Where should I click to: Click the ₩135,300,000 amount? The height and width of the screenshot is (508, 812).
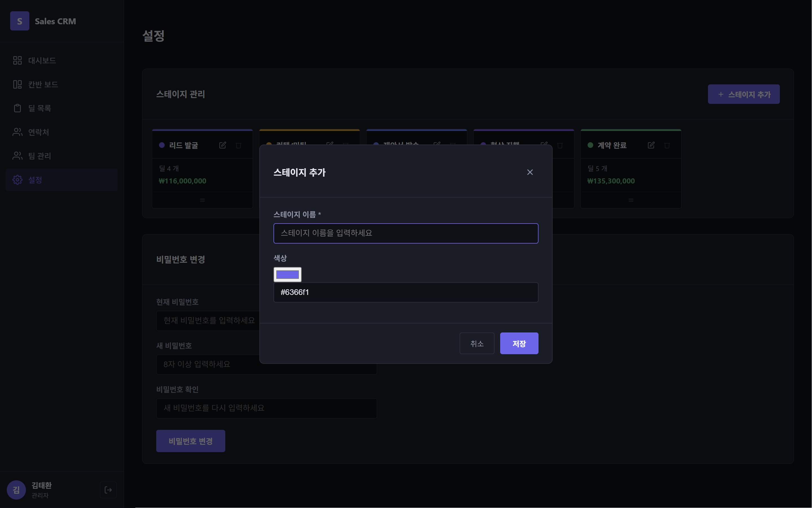pos(611,181)
